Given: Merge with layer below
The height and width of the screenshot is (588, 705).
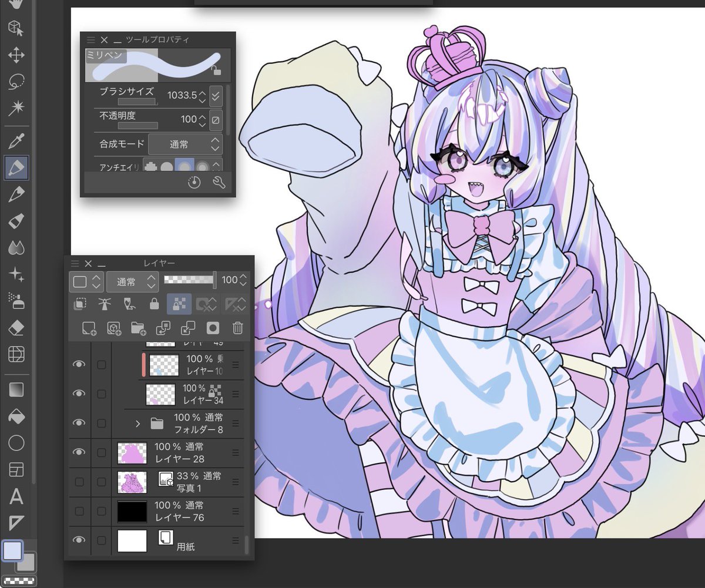Looking at the screenshot, I should 188,328.
